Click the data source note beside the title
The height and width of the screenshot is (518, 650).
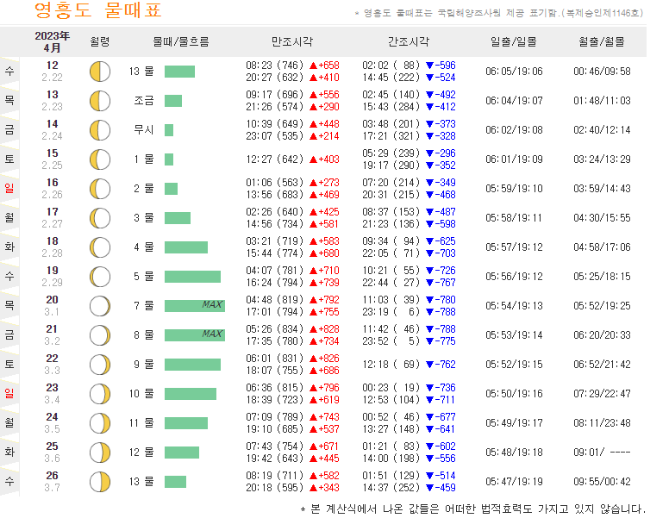pyautogui.click(x=499, y=13)
